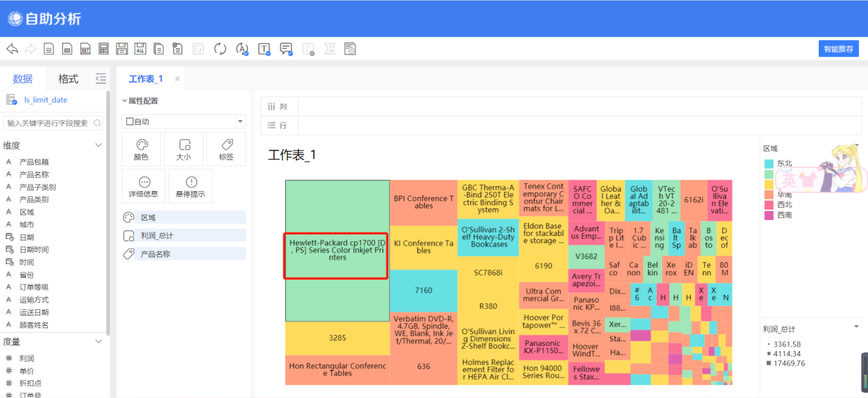Image resolution: width=868 pixels, height=398 pixels.
Task: Collapse the 维度 dimensions section
Action: (99, 145)
